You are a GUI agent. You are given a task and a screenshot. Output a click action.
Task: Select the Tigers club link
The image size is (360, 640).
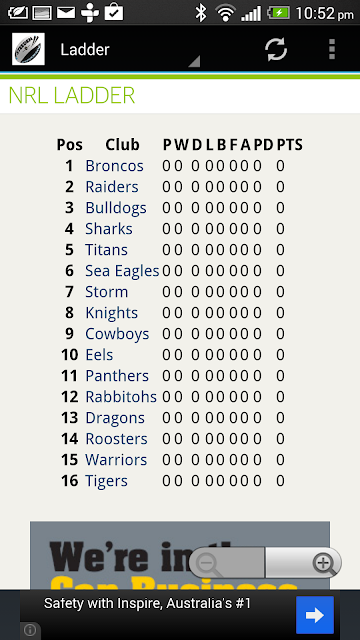click(106, 481)
